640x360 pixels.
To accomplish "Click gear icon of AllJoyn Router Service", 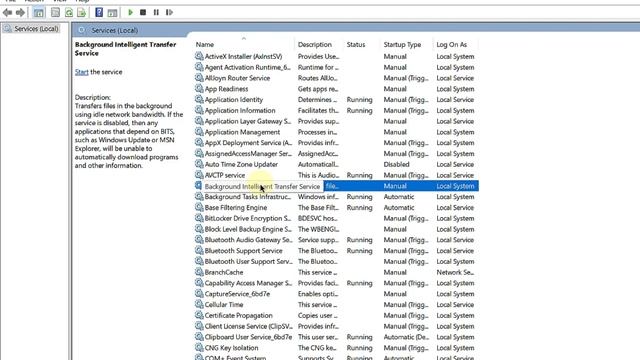I will click(x=199, y=78).
